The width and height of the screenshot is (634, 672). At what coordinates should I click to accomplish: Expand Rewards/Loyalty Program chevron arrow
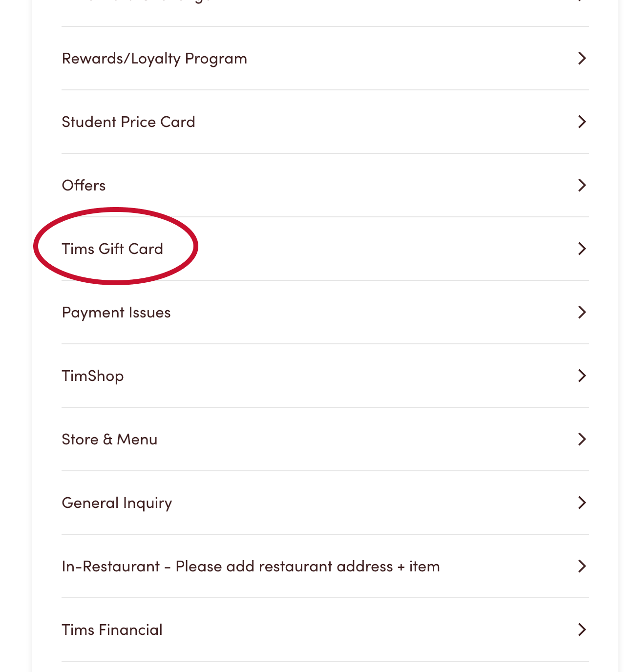(582, 59)
